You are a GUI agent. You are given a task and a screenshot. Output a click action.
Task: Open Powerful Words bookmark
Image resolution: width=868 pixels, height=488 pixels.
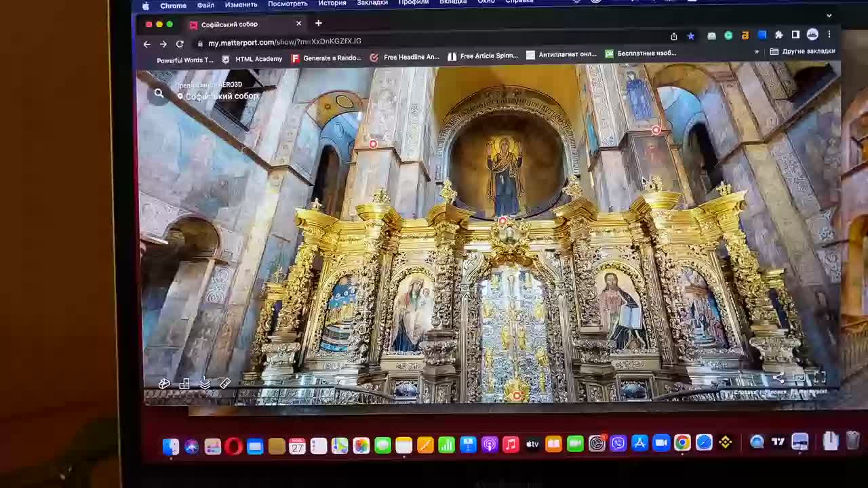[x=184, y=60]
